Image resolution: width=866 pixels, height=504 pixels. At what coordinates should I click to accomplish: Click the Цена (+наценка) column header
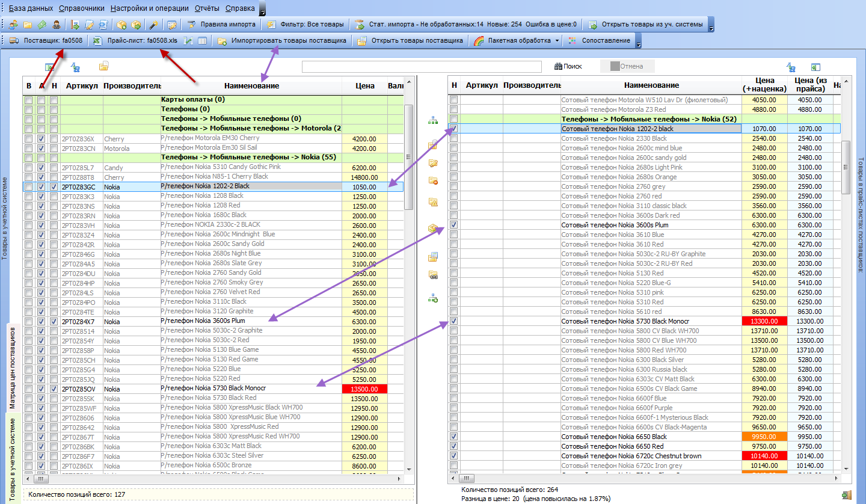764,85
